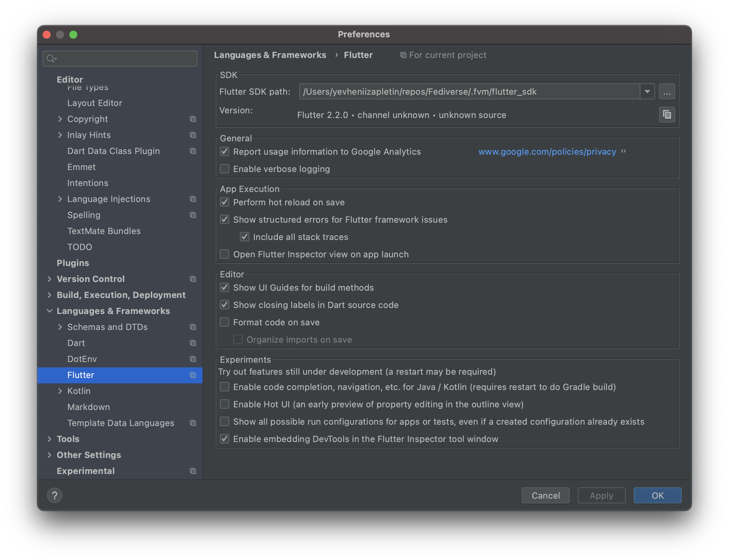The image size is (729, 560).
Task: Click the search magnifier icon in settings search
Action: 51,59
